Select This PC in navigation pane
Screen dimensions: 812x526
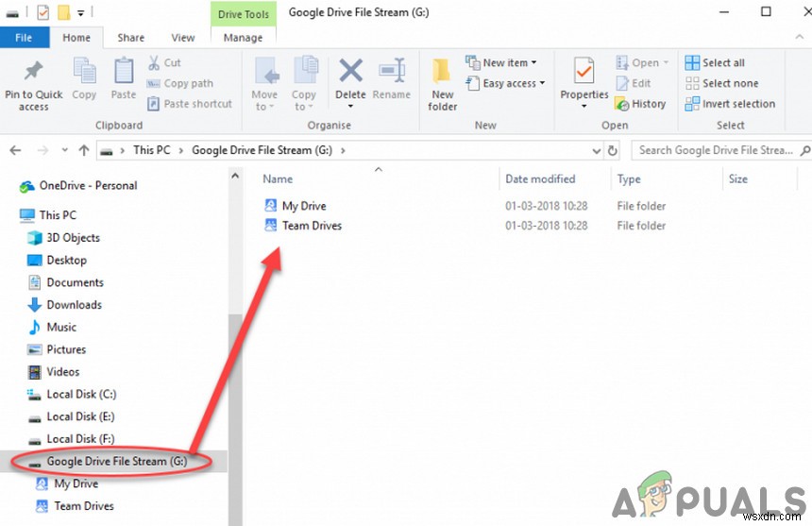47,215
